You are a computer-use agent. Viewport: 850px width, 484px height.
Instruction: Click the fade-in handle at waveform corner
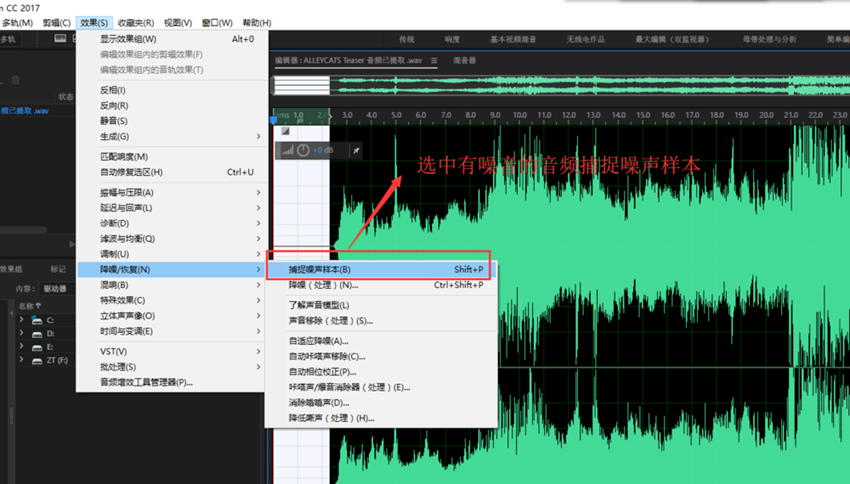click(285, 131)
